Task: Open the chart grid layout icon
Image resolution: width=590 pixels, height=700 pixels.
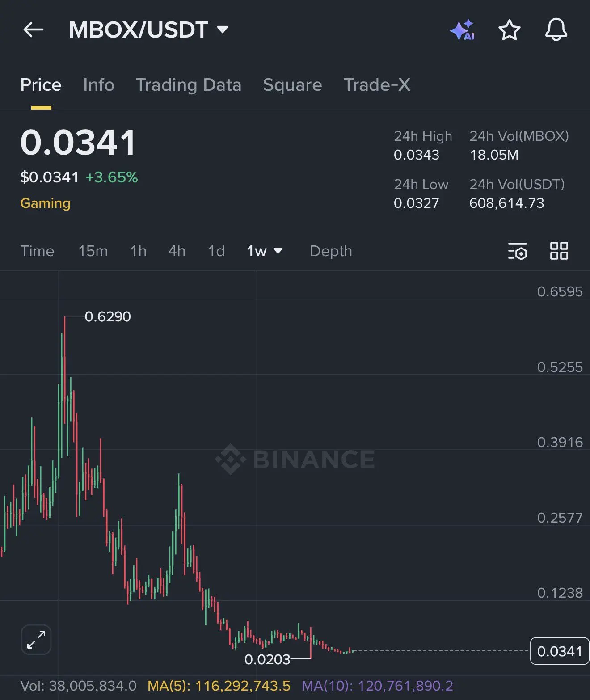Action: point(559,251)
